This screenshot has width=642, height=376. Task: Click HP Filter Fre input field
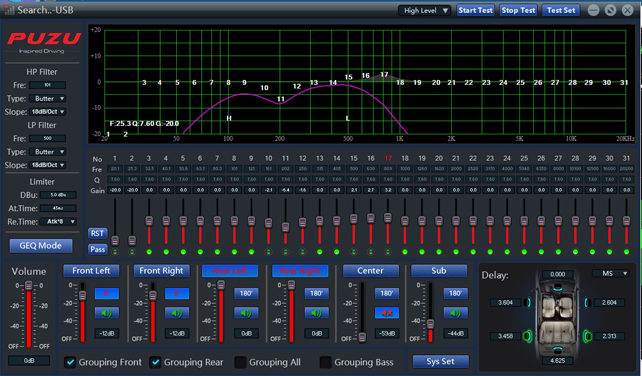click(47, 85)
